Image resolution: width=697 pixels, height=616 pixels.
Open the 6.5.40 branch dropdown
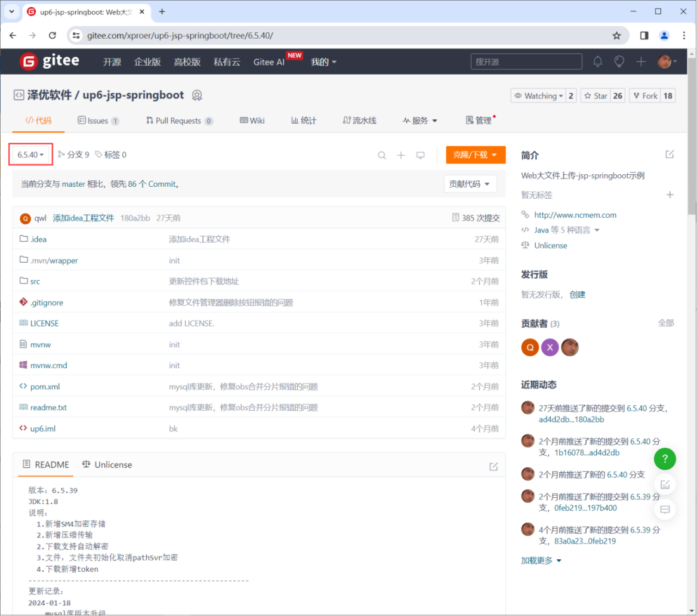pos(30,155)
